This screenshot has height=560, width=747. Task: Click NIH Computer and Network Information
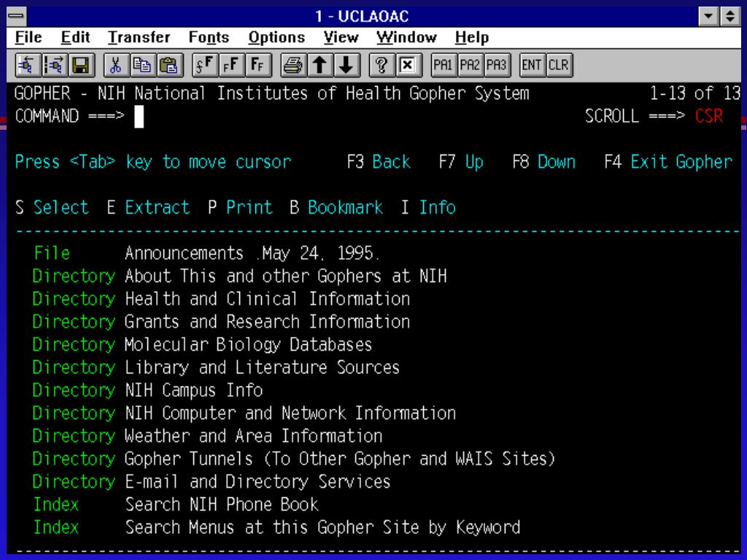tap(290, 413)
